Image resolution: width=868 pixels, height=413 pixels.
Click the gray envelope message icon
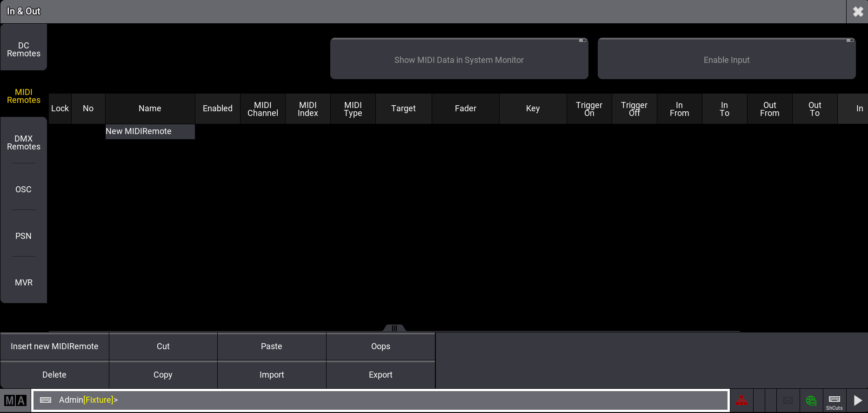pyautogui.click(x=788, y=400)
